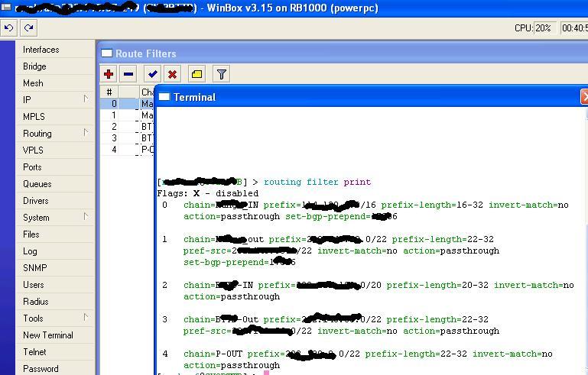Click 'prefix-length=20-32' in entry 2
Viewport: 588px width, 375px height.
tap(437, 286)
